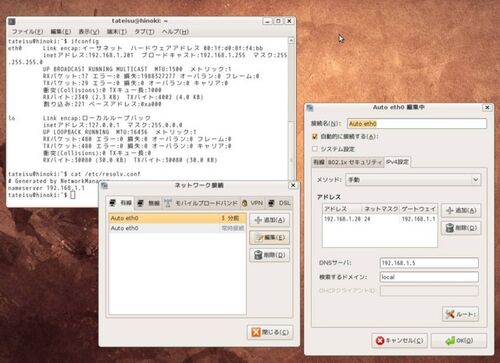Click the キャンセル(C) button
The height and width of the screenshot is (363, 500).
399,341
